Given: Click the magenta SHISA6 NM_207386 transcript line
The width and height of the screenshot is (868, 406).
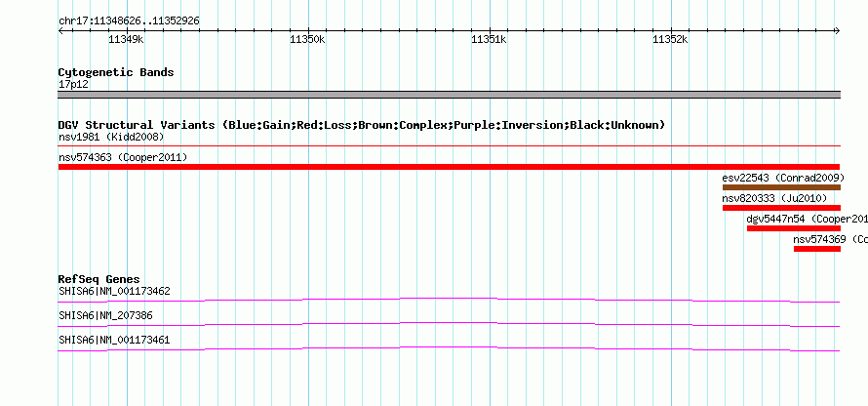Looking at the screenshot, I should (449, 324).
